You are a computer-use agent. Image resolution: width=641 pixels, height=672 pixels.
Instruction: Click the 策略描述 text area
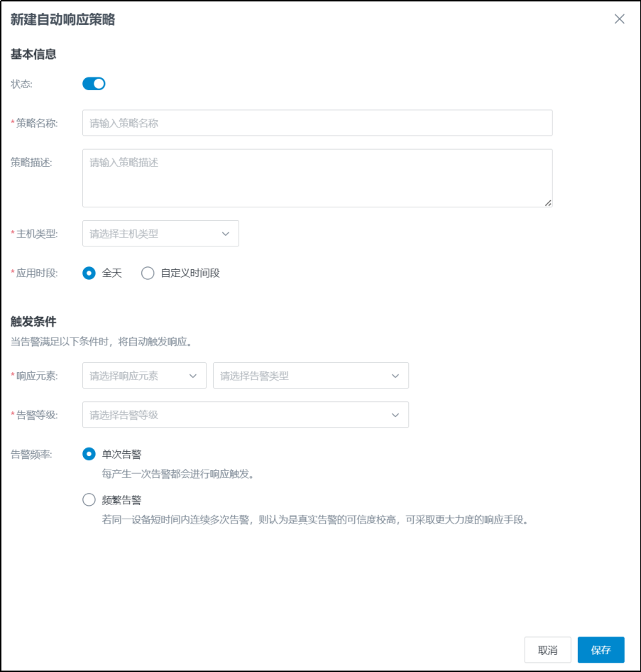click(x=317, y=178)
